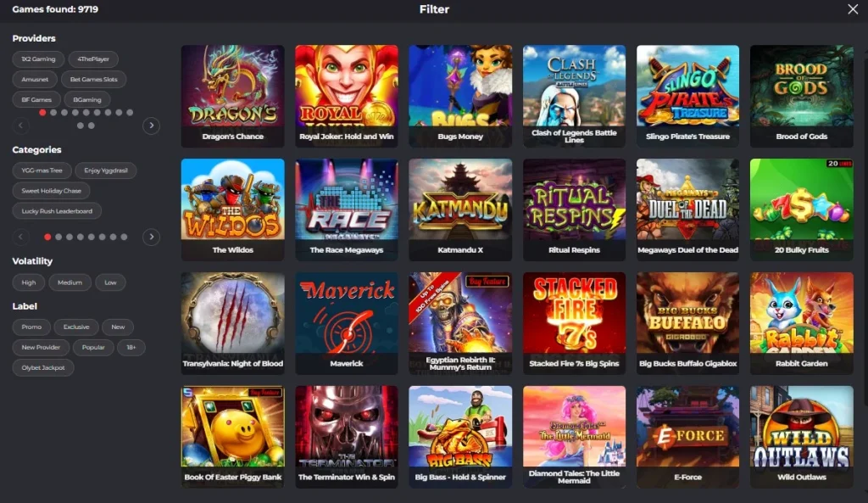This screenshot has height=503, width=868.
Task: Filter by BGaming provider
Action: click(x=87, y=100)
